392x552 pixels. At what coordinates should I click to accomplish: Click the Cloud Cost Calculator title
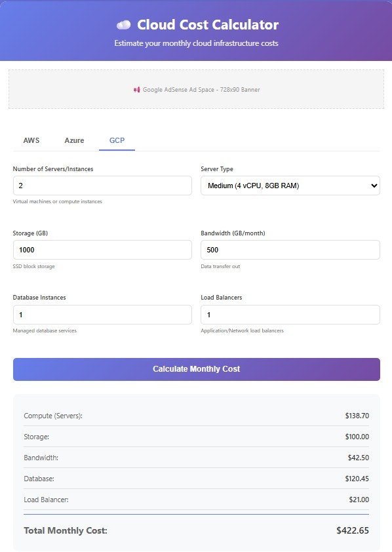coord(208,25)
